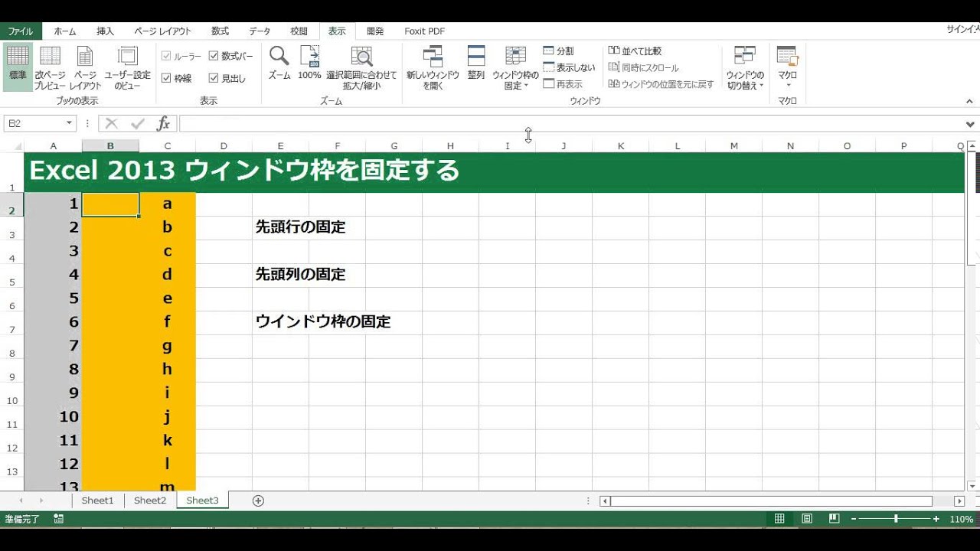Click the horizontal scrollbar right arrow

pyautogui.click(x=959, y=501)
